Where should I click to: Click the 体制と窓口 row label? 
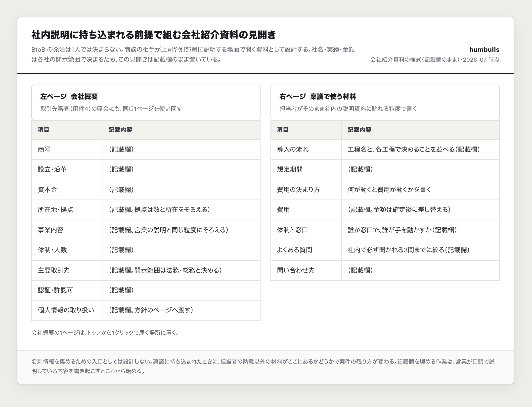tap(293, 230)
